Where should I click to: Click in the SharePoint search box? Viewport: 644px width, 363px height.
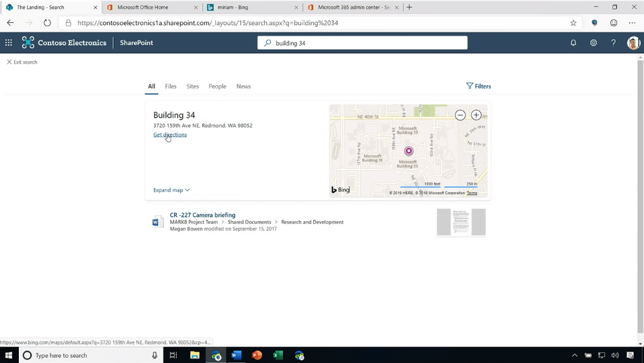click(x=362, y=43)
